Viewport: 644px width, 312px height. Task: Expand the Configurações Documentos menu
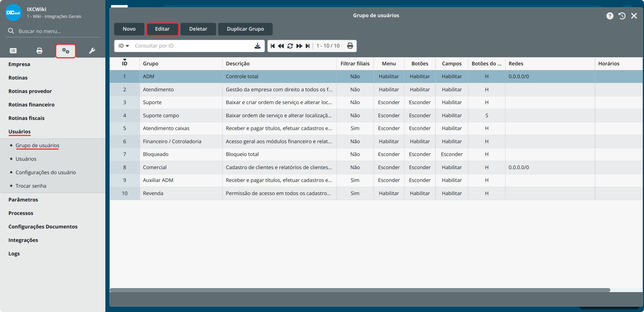43,227
